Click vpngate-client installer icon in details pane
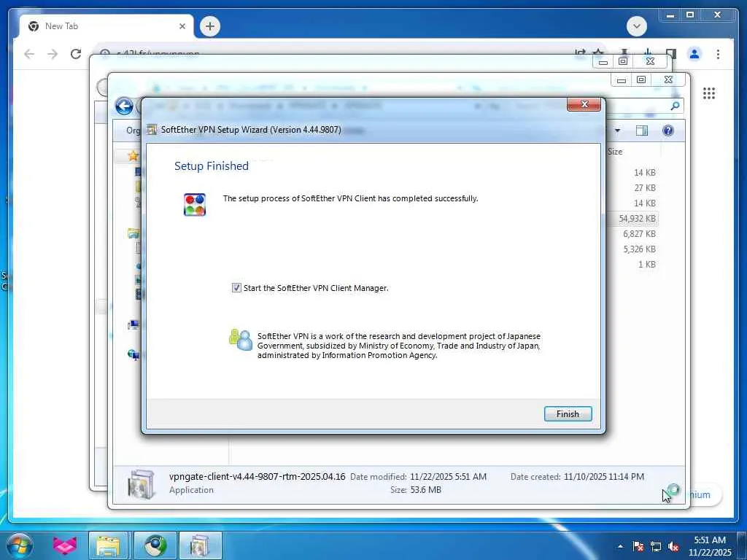Image resolution: width=747 pixels, height=560 pixels. tap(142, 483)
